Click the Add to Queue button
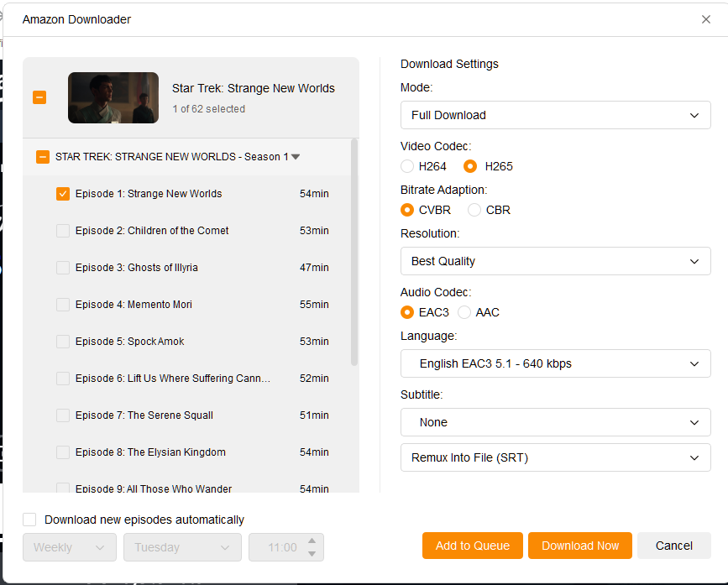Image resolution: width=728 pixels, height=585 pixels. pos(472,545)
